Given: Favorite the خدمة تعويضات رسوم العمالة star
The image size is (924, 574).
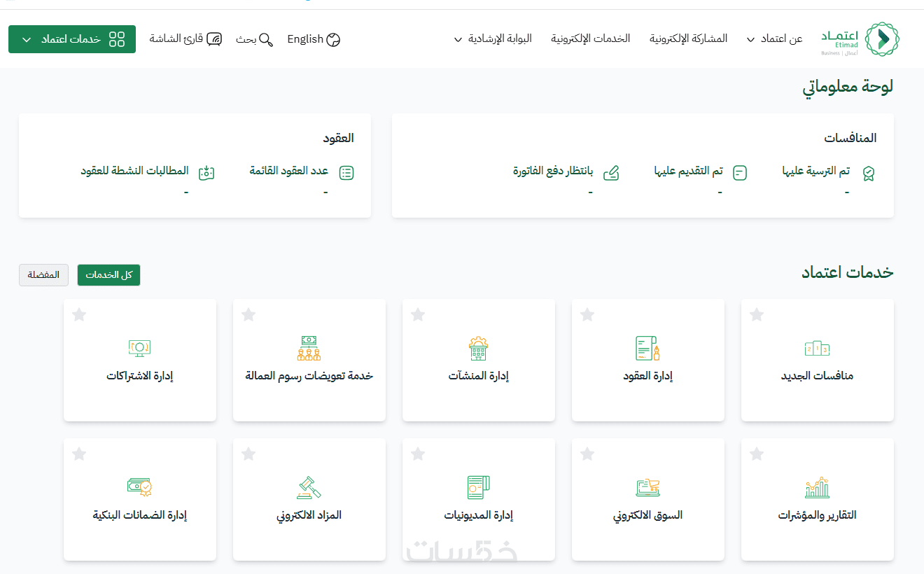Looking at the screenshot, I should (248, 315).
